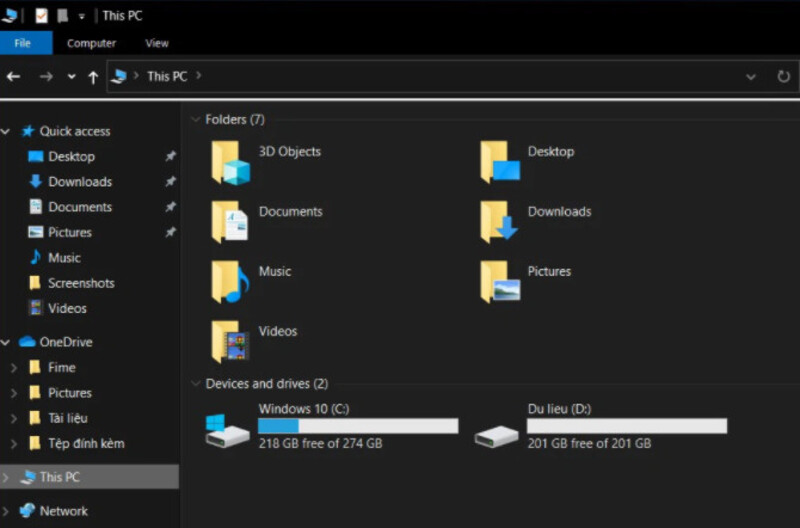The width and height of the screenshot is (800, 528).
Task: Click the Properties icon in title bar
Action: [41, 16]
